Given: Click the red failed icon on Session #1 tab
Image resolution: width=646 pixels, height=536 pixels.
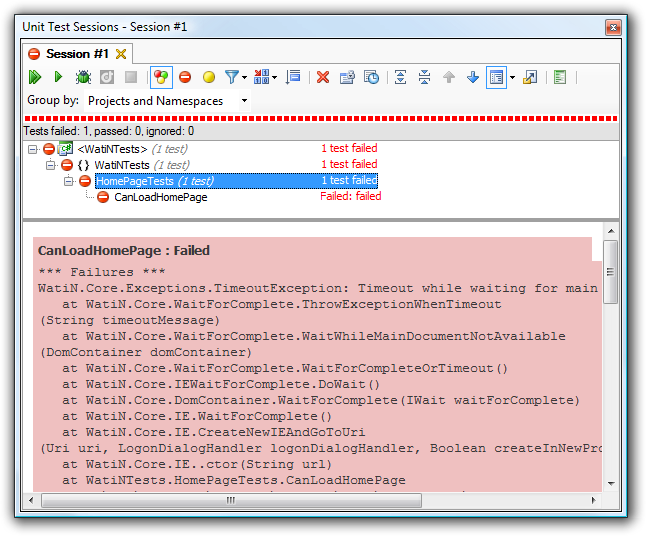Looking at the screenshot, I should coord(34,54).
